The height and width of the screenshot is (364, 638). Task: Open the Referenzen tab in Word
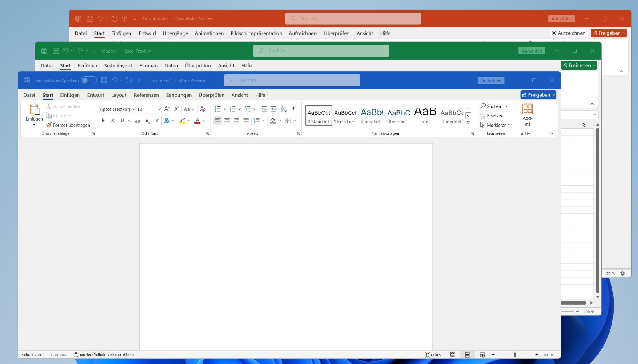(146, 95)
